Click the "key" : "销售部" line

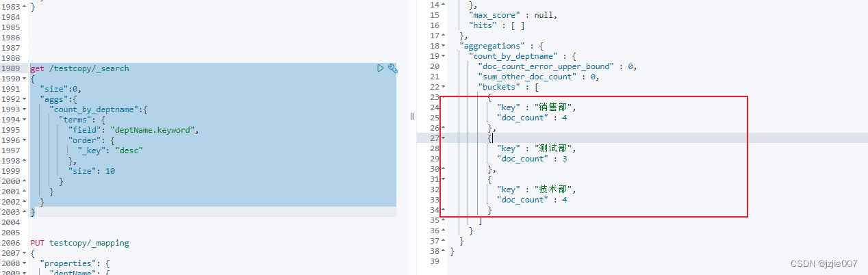(x=537, y=107)
